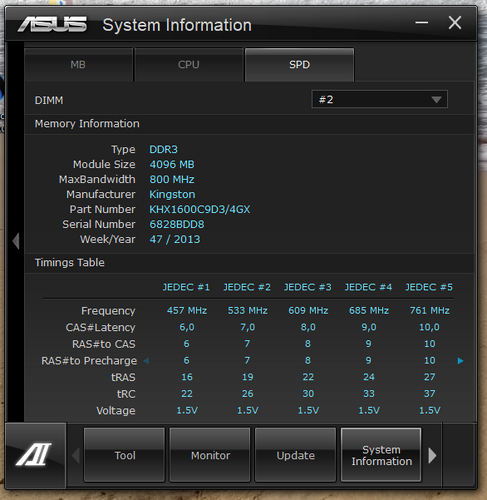Show next timings columns right arrow
This screenshot has width=487, height=500.
point(460,361)
